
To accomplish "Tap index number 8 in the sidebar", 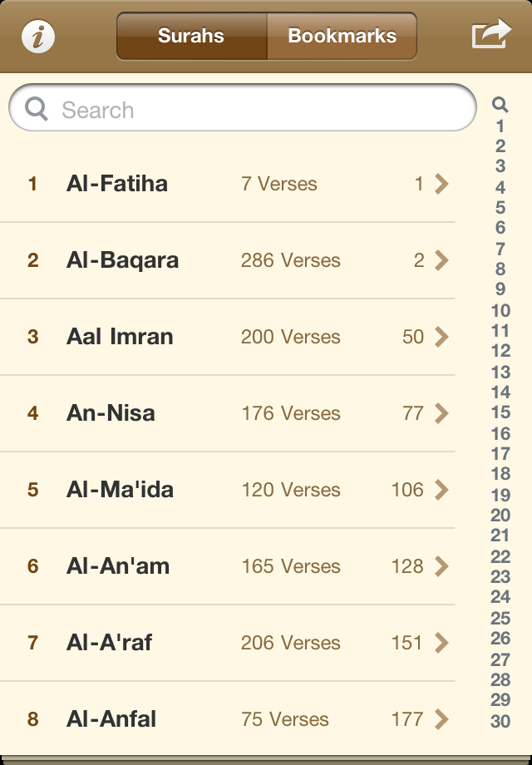I will click(x=500, y=269).
